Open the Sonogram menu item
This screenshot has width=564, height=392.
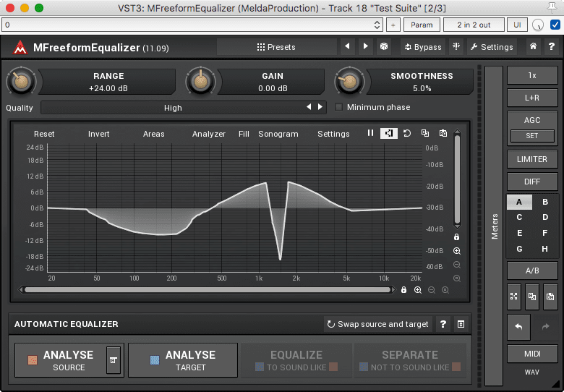click(x=278, y=134)
